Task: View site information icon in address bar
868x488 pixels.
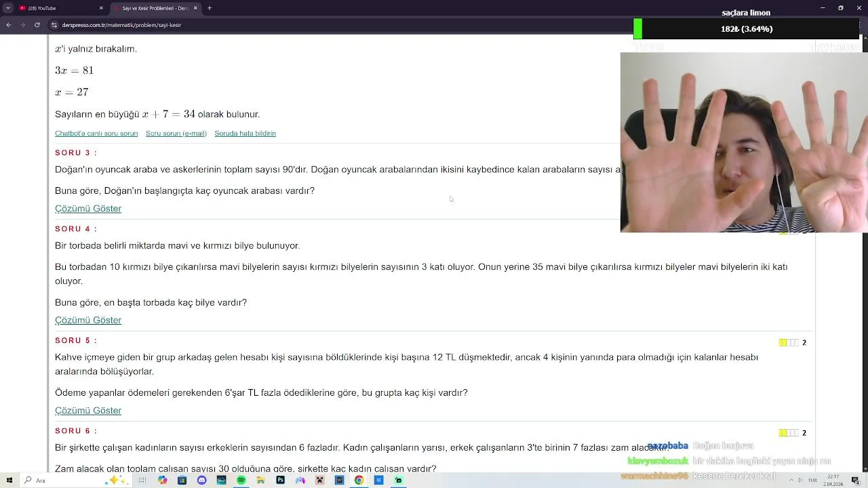Action: pos(54,25)
